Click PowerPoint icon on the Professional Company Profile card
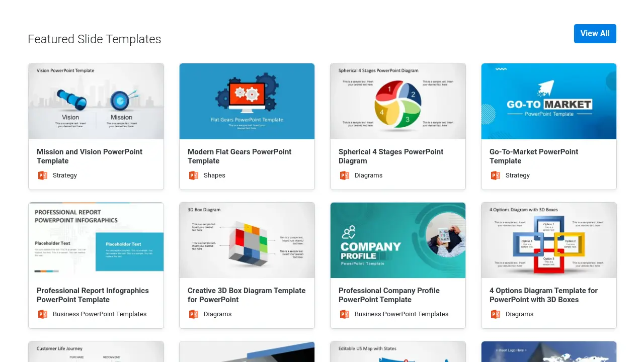This screenshot has height=362, width=644. pyautogui.click(x=345, y=314)
